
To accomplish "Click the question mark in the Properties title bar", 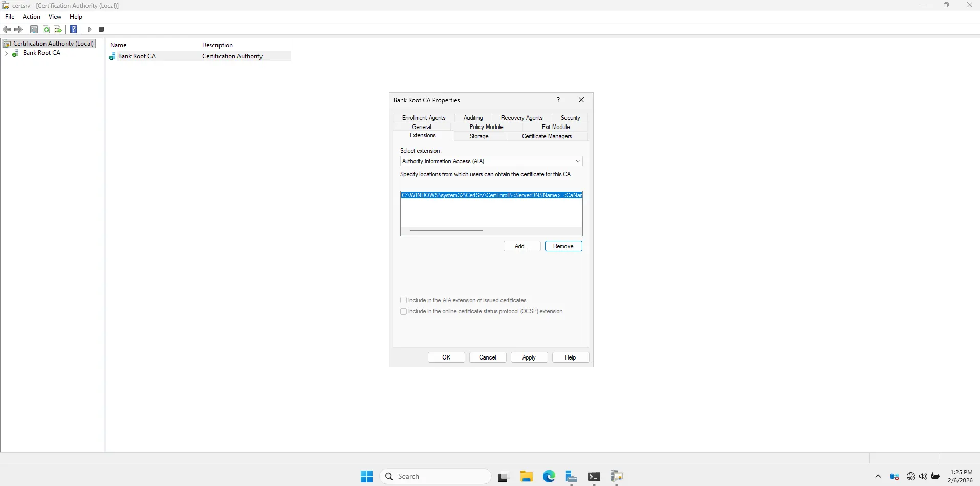I will tap(558, 100).
